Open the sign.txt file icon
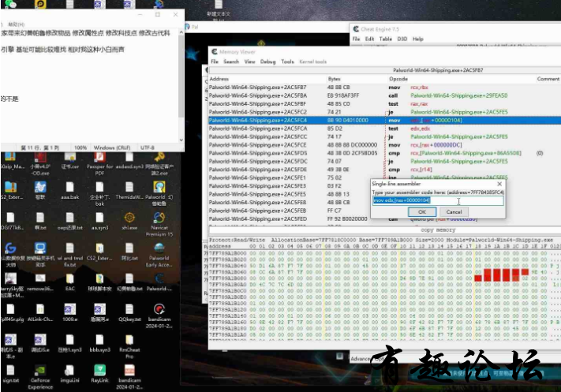 click(10, 374)
